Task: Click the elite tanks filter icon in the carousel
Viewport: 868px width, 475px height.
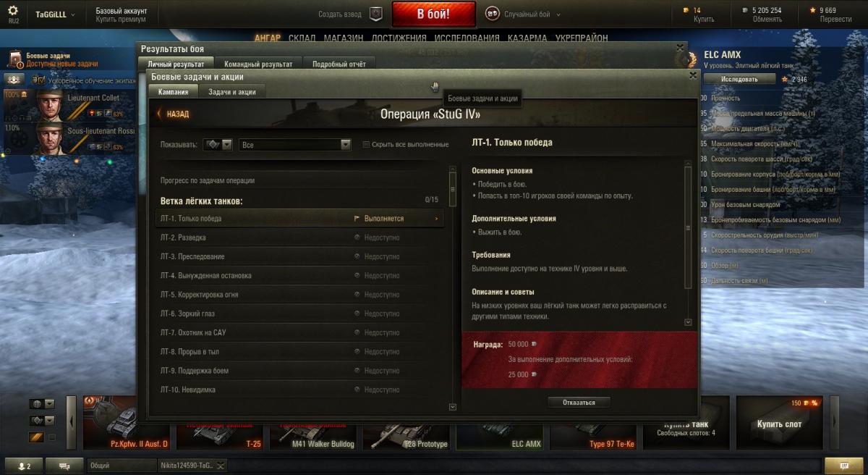Action: point(37,437)
